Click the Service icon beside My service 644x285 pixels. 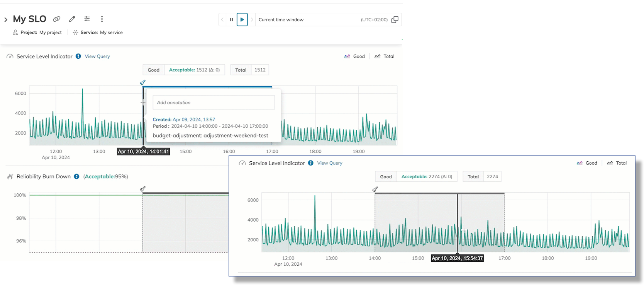click(75, 32)
